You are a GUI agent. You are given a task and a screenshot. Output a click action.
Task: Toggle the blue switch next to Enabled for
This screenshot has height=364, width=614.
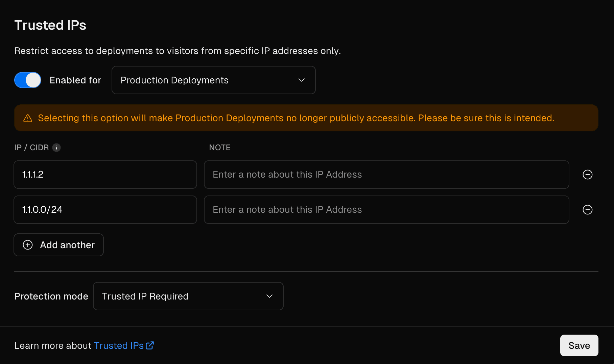(x=27, y=80)
